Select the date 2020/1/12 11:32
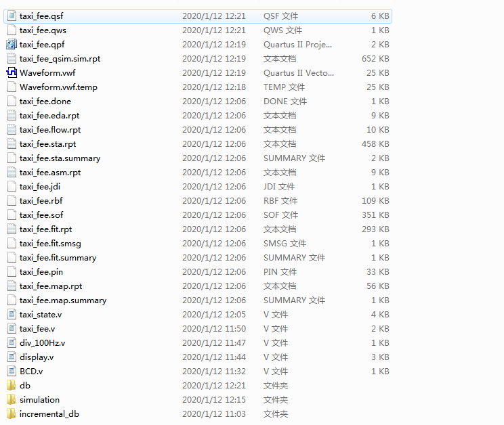504x425 pixels. pos(214,372)
